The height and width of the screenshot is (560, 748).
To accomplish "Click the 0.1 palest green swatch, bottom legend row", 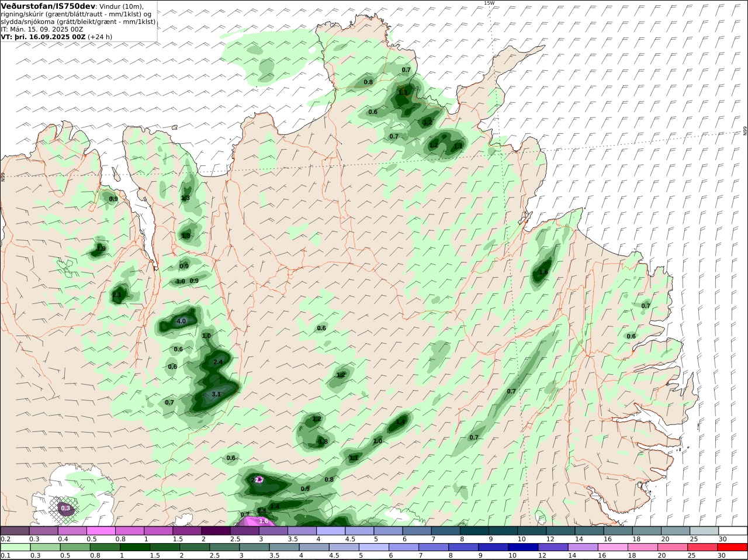I will coord(16,547).
